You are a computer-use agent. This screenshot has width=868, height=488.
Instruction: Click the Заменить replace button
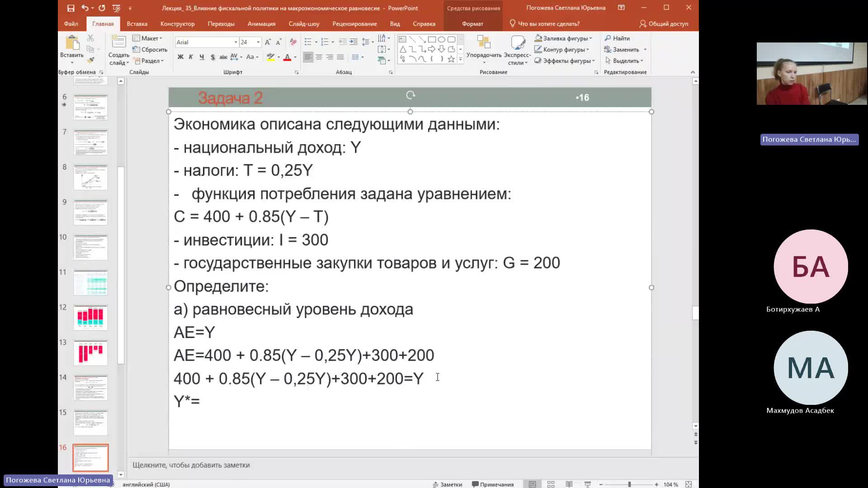[x=622, y=50]
